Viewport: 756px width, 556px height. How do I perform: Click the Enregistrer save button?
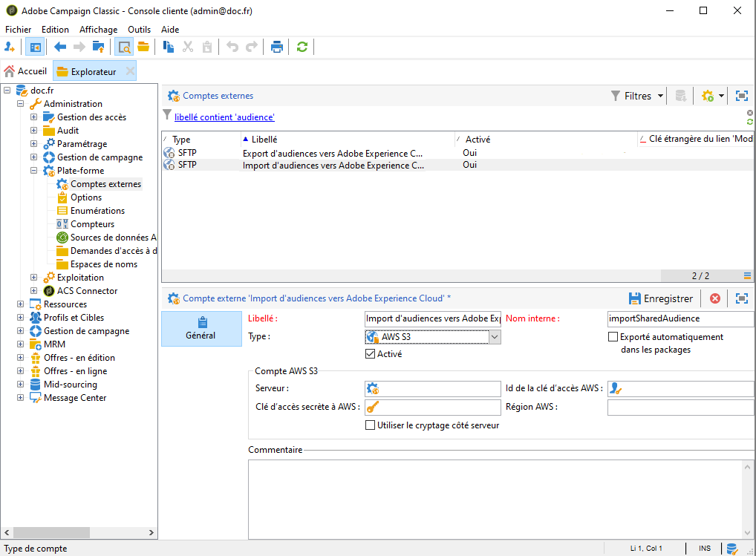(x=661, y=298)
